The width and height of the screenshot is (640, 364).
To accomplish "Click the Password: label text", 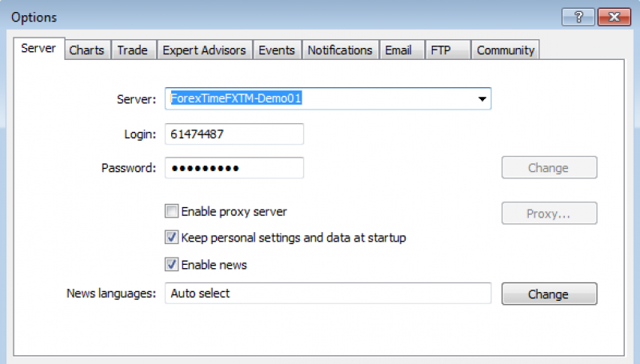I will [129, 168].
